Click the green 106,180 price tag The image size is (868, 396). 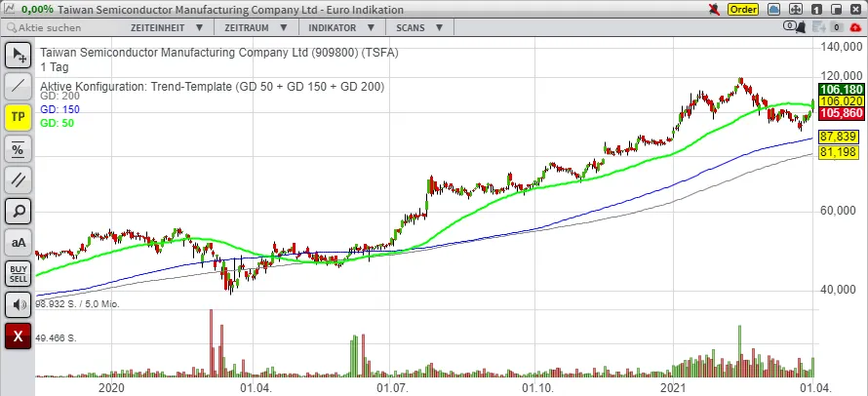coord(841,91)
